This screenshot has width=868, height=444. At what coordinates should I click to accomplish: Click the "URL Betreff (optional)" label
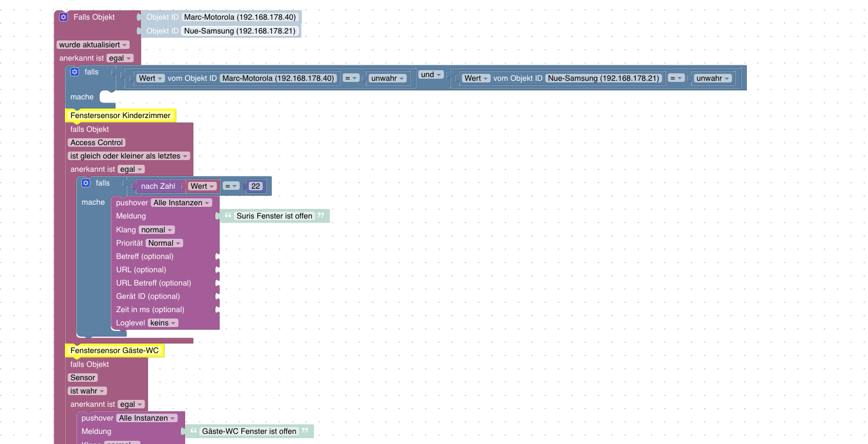point(154,283)
